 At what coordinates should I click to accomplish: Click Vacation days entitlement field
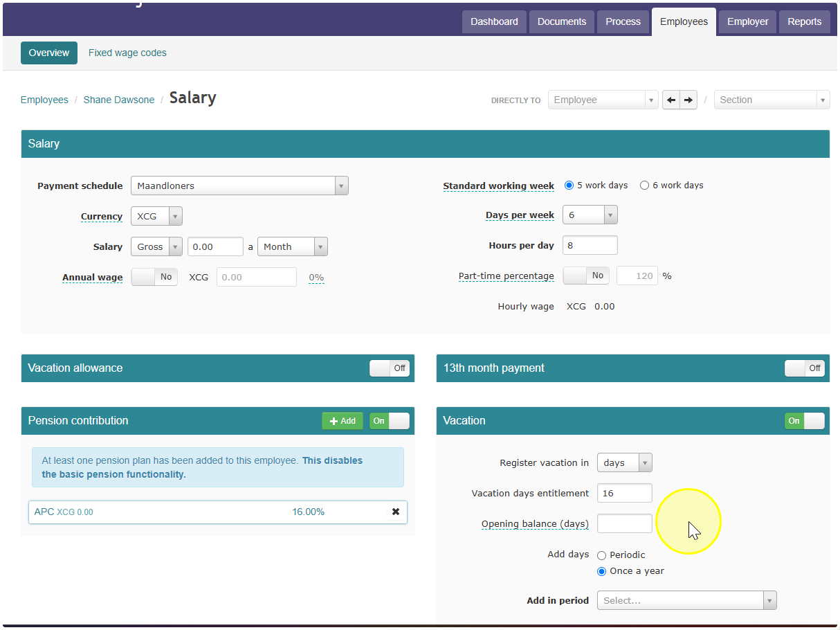point(625,493)
